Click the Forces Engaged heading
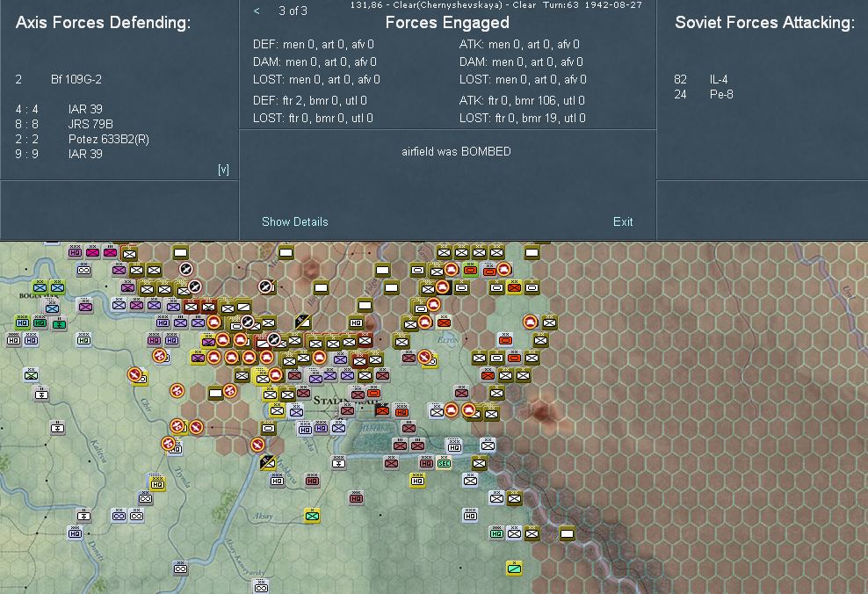The image size is (868, 594). (447, 22)
